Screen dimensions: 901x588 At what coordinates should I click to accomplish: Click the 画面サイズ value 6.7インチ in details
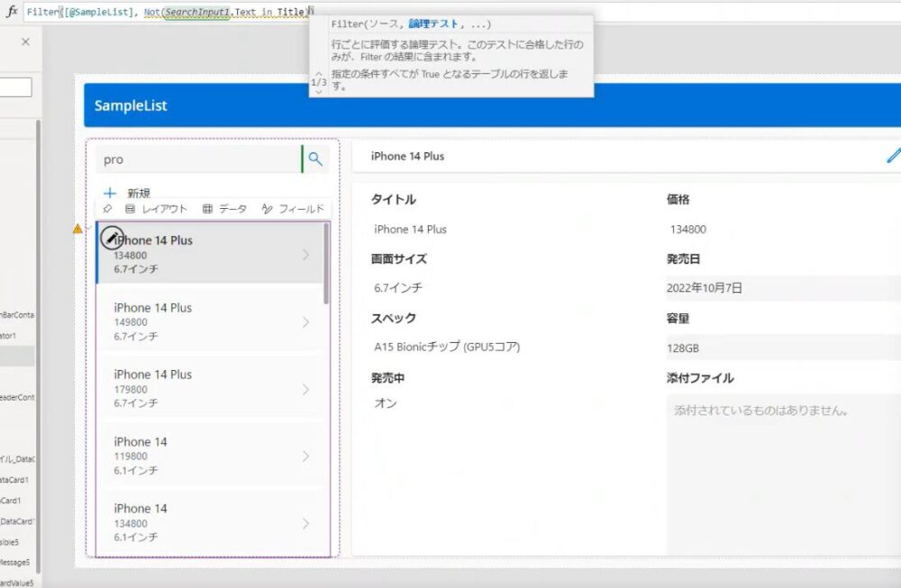398,287
